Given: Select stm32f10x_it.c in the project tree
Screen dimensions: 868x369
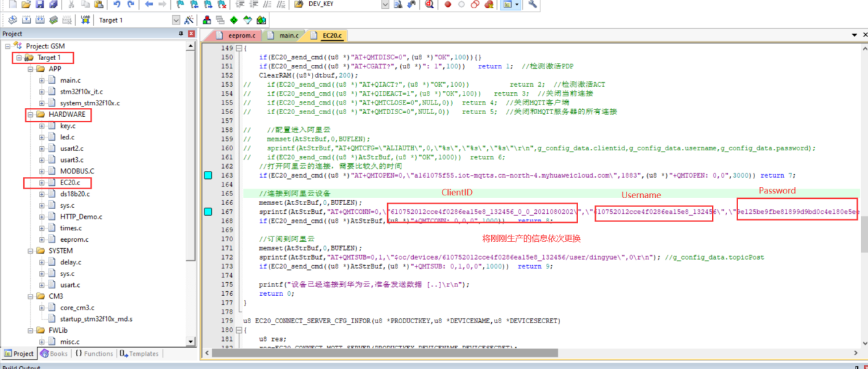Looking at the screenshot, I should 81,92.
